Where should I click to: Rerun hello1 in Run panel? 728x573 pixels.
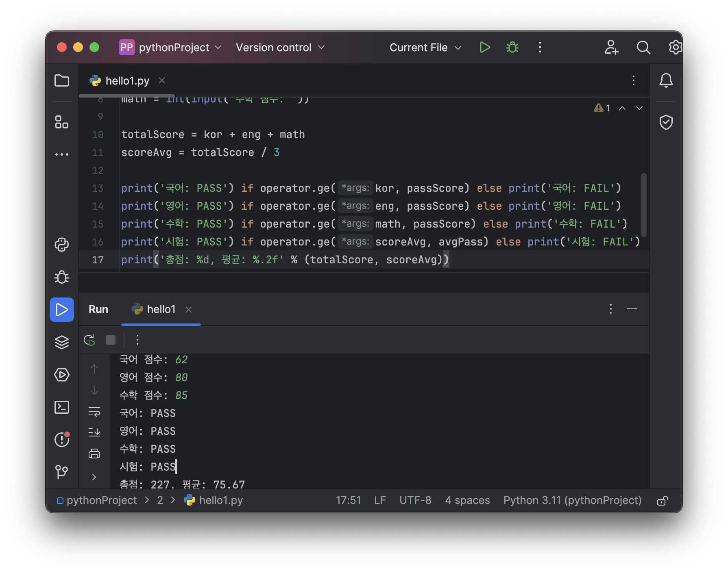pyautogui.click(x=89, y=340)
